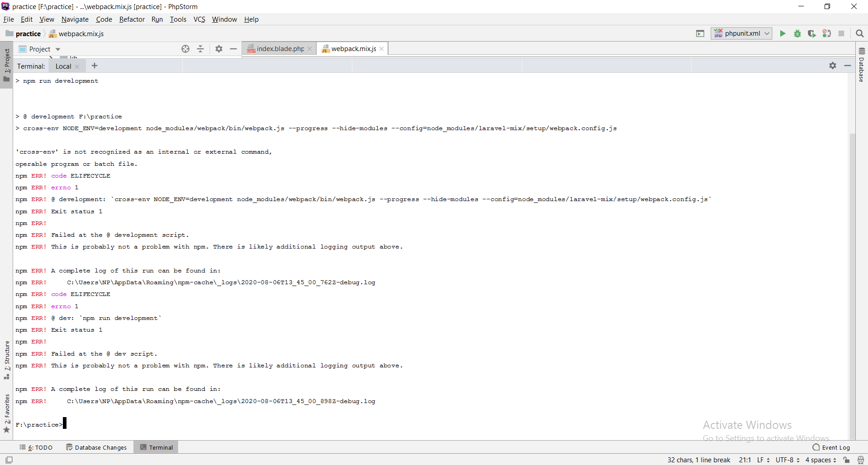Open the run anything terminal icon

(700, 33)
